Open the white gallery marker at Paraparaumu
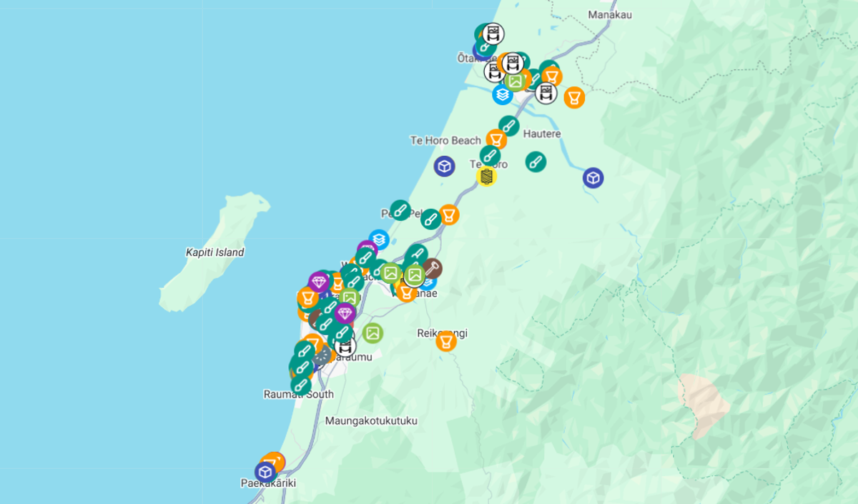The width and height of the screenshot is (858, 504). [345, 346]
